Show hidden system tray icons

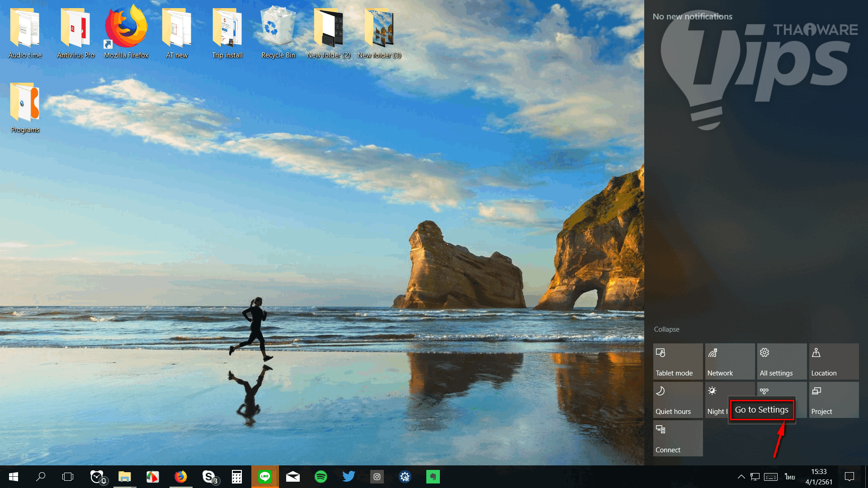(x=741, y=477)
